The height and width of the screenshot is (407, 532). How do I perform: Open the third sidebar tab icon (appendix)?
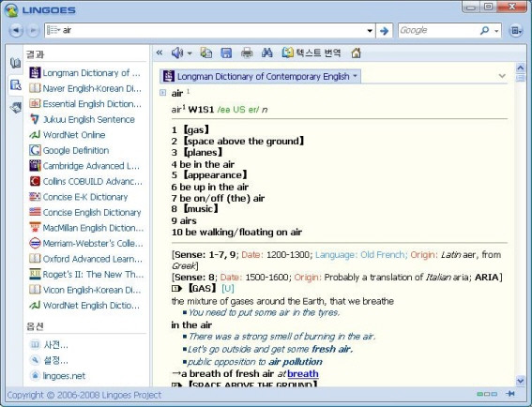(x=16, y=108)
